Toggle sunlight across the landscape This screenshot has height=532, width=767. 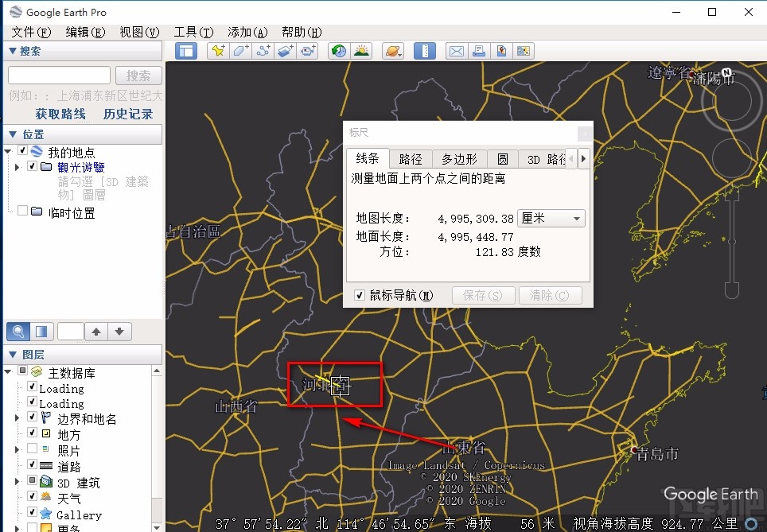(361, 51)
